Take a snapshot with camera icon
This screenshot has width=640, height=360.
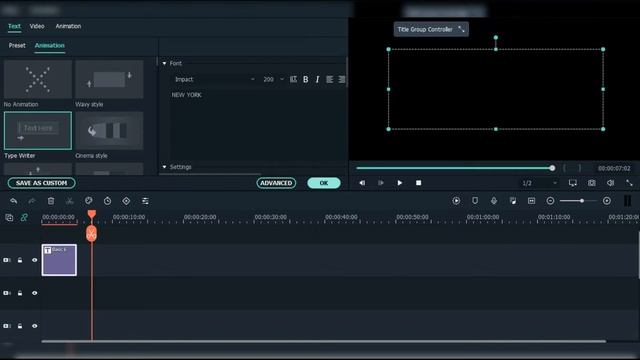pos(591,183)
